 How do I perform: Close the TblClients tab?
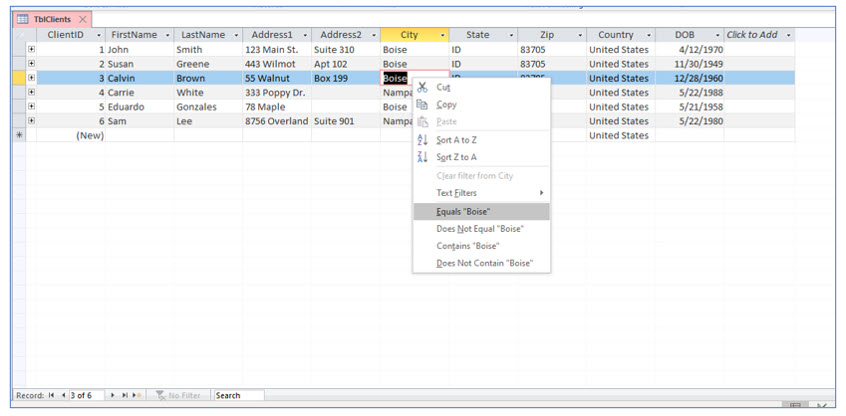[83, 19]
